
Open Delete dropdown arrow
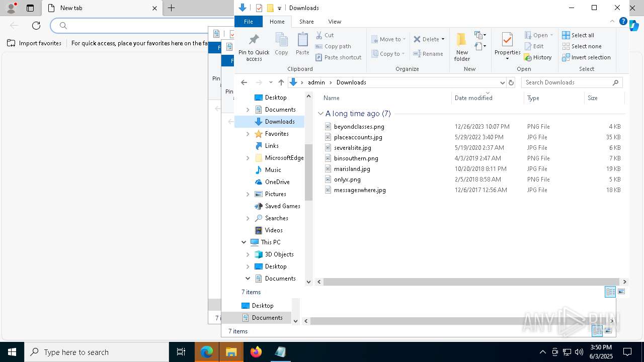(x=443, y=39)
